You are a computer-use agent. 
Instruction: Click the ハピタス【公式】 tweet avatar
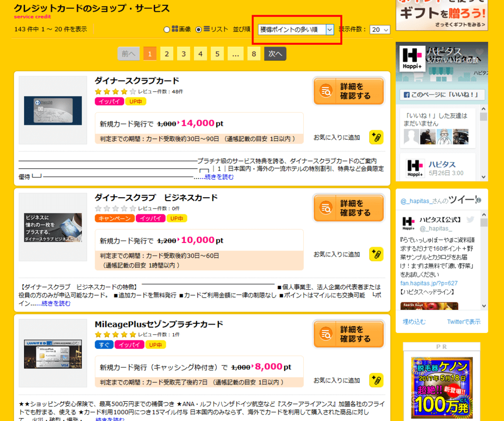(x=408, y=223)
